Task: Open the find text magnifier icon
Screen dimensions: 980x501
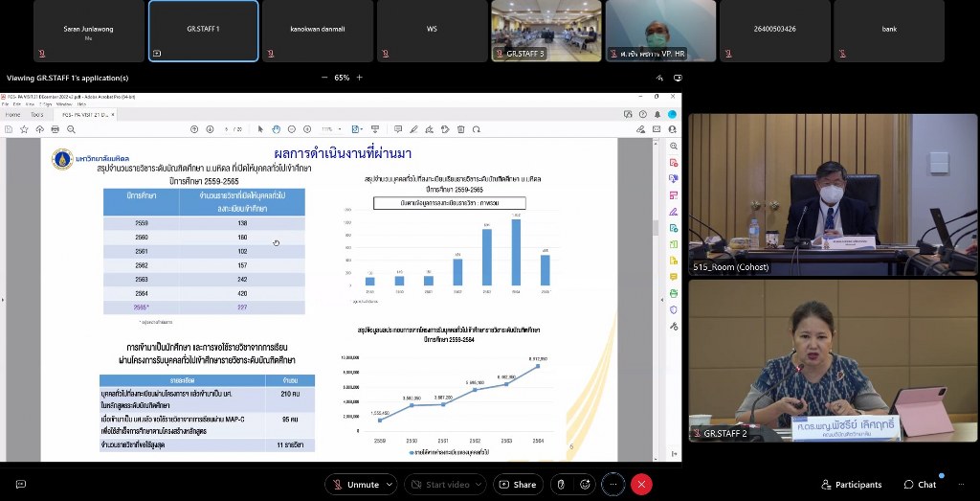Action: tap(71, 129)
